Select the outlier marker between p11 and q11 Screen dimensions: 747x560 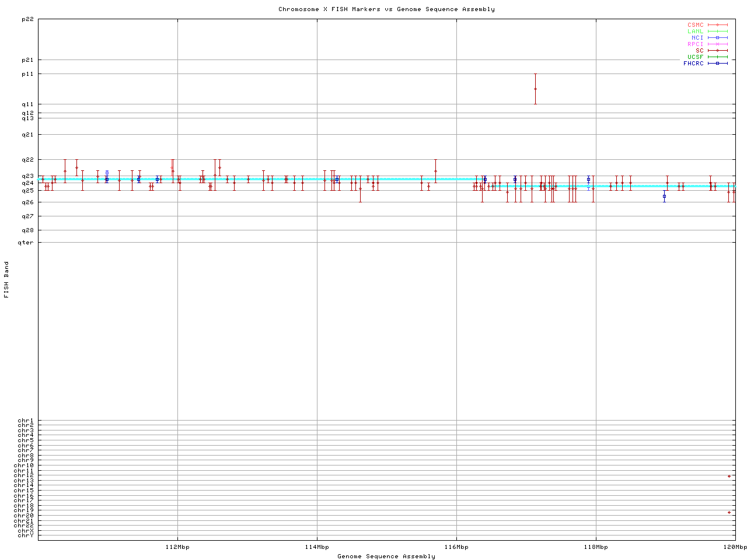tap(535, 89)
